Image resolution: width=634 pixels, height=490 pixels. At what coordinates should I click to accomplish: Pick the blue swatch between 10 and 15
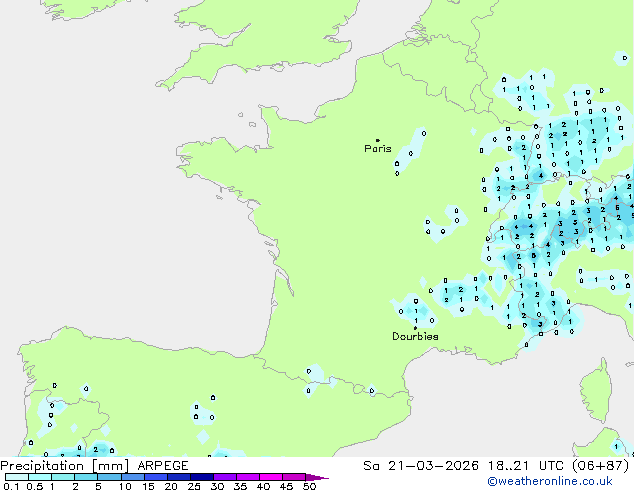coord(133,477)
